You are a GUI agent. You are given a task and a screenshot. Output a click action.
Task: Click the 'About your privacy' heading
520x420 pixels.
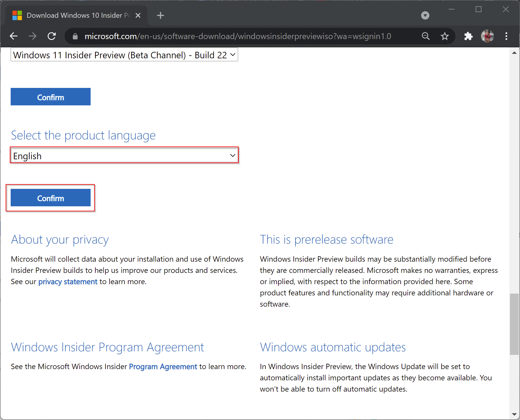(60, 240)
